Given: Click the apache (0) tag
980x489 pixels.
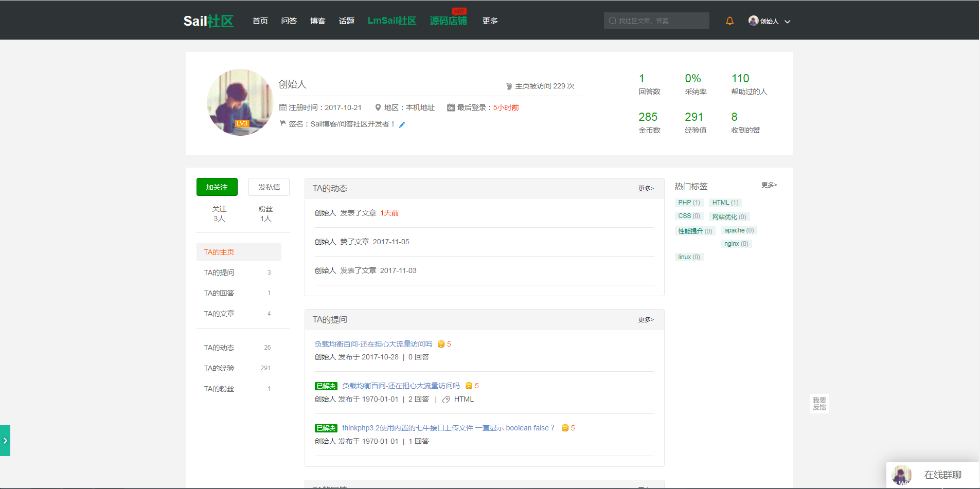Looking at the screenshot, I should pyautogui.click(x=739, y=230).
